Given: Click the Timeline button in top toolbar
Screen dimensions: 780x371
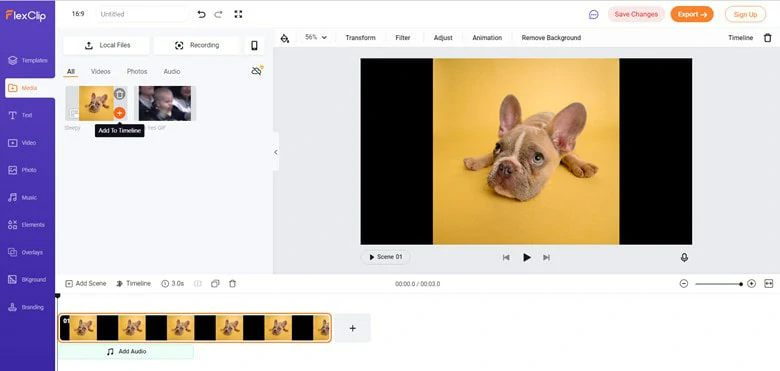Looking at the screenshot, I should click(x=741, y=38).
